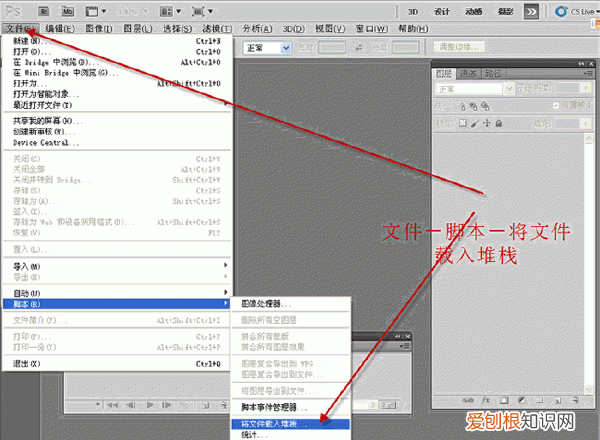Screen dimensions: 600x440
Task: Choose 退出(X) from the File menu
Action: click(117, 363)
